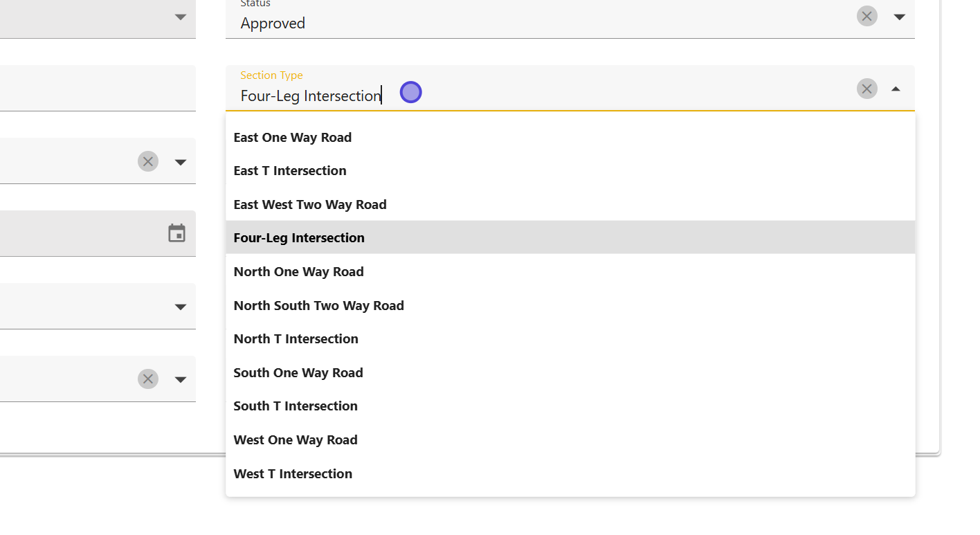This screenshot has height=535, width=980.
Task: Open the calendar date picker icon
Action: 176,233
